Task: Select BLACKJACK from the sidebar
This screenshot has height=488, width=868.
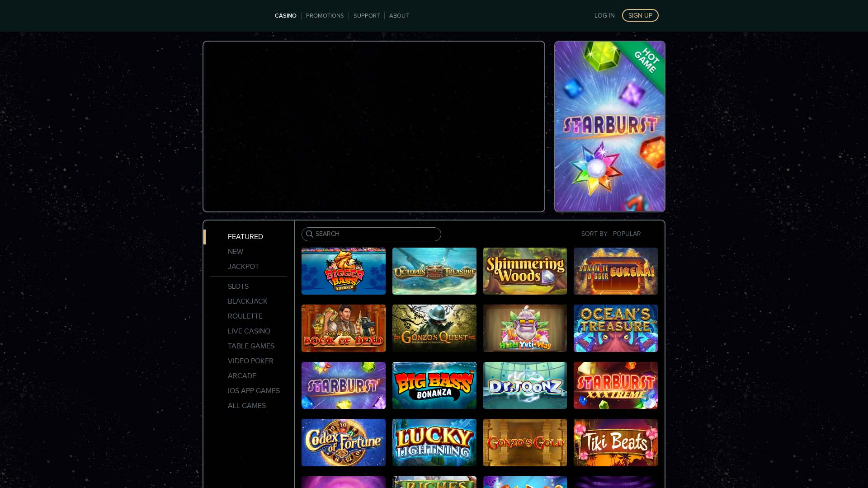Action: (x=247, y=301)
